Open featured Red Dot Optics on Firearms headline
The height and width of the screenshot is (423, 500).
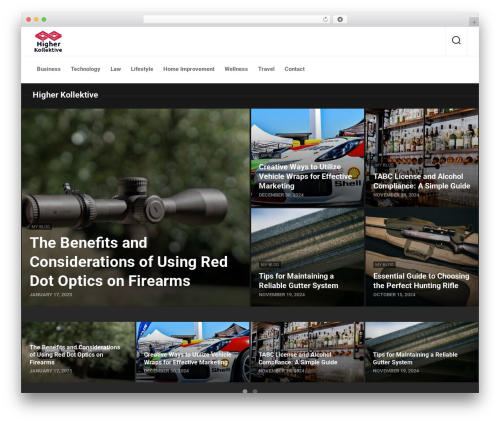click(129, 262)
